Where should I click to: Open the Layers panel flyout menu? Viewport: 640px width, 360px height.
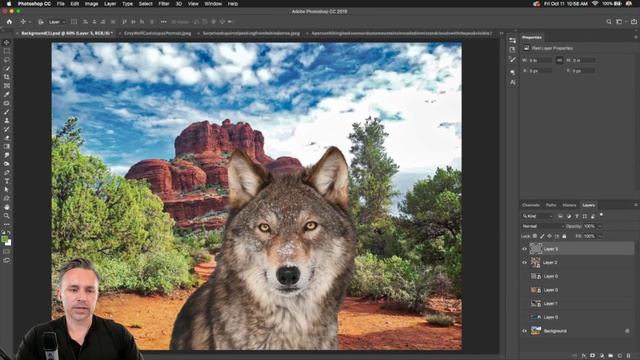click(636, 205)
